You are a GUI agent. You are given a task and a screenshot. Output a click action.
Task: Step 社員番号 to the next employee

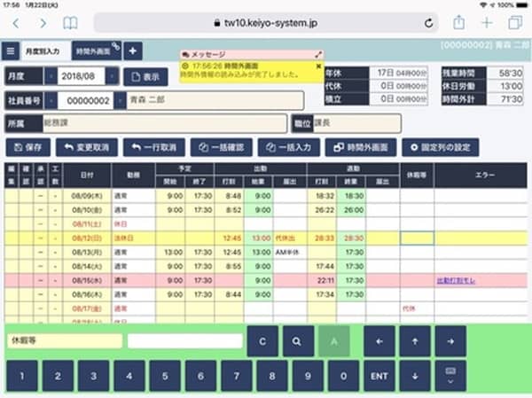click(119, 100)
